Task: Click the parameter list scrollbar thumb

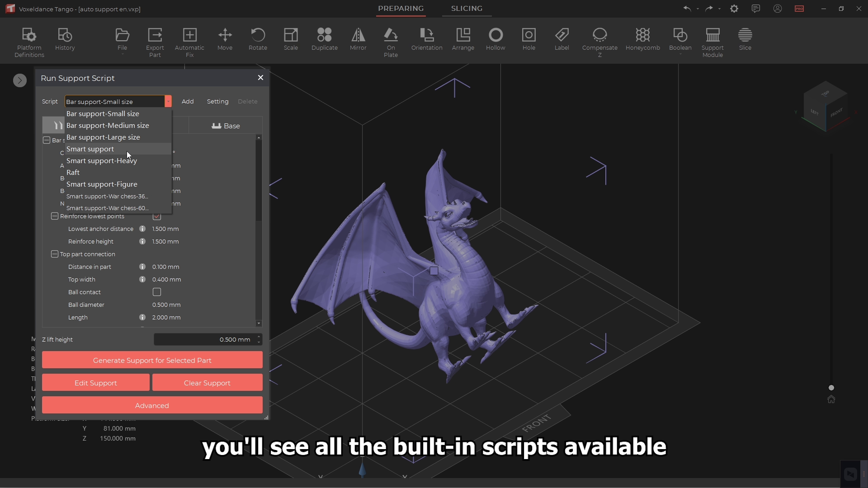Action: click(x=259, y=181)
